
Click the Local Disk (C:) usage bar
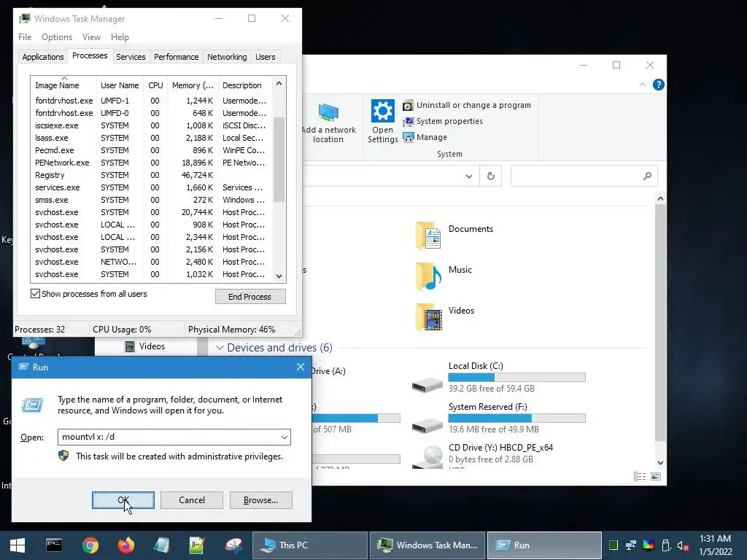[x=517, y=378]
